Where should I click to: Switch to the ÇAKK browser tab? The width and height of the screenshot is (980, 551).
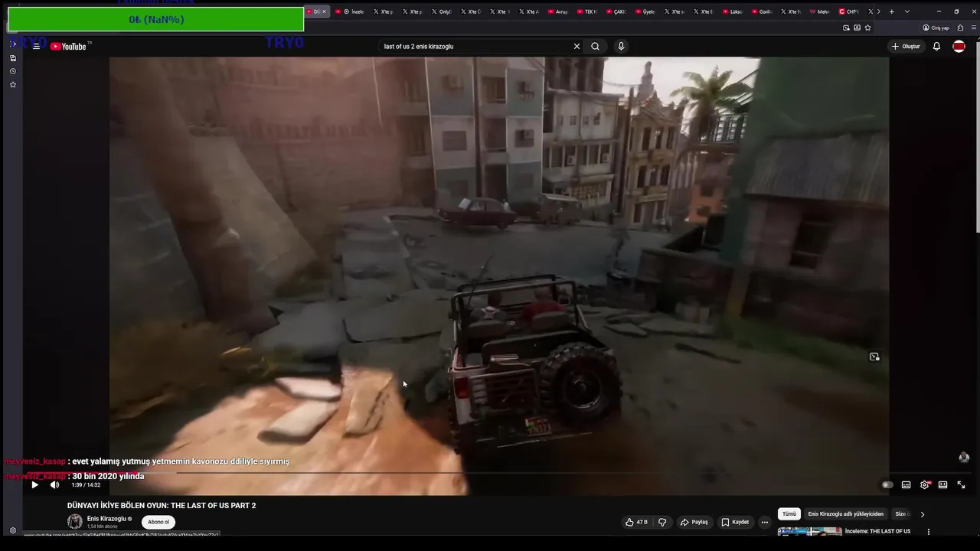coord(616,11)
